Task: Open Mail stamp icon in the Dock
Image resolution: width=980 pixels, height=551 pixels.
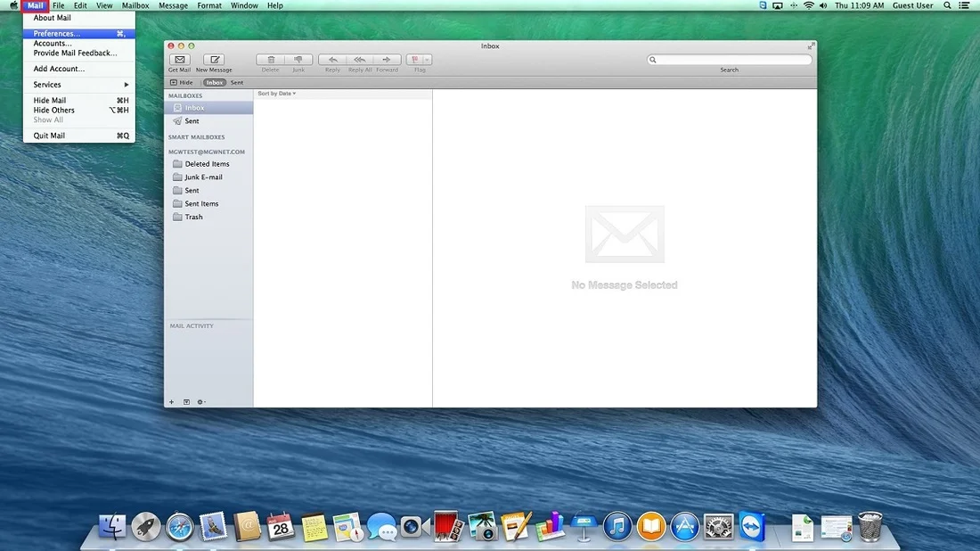Action: pos(213,527)
